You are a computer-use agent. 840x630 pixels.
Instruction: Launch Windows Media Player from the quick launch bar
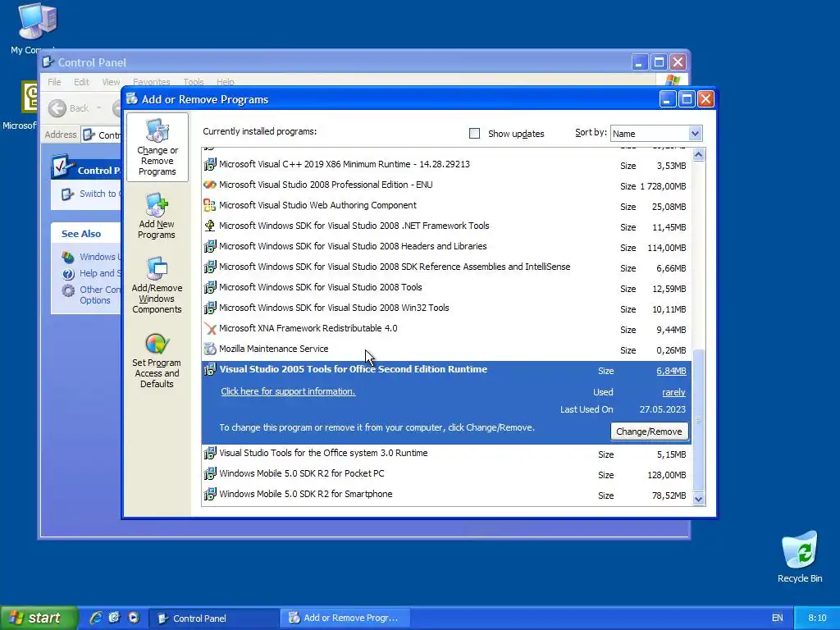(x=134, y=618)
